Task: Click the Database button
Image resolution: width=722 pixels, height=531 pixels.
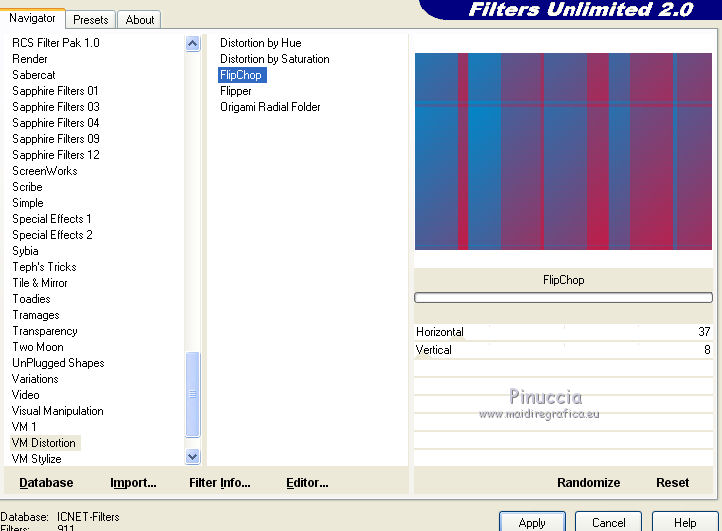Action: (46, 483)
